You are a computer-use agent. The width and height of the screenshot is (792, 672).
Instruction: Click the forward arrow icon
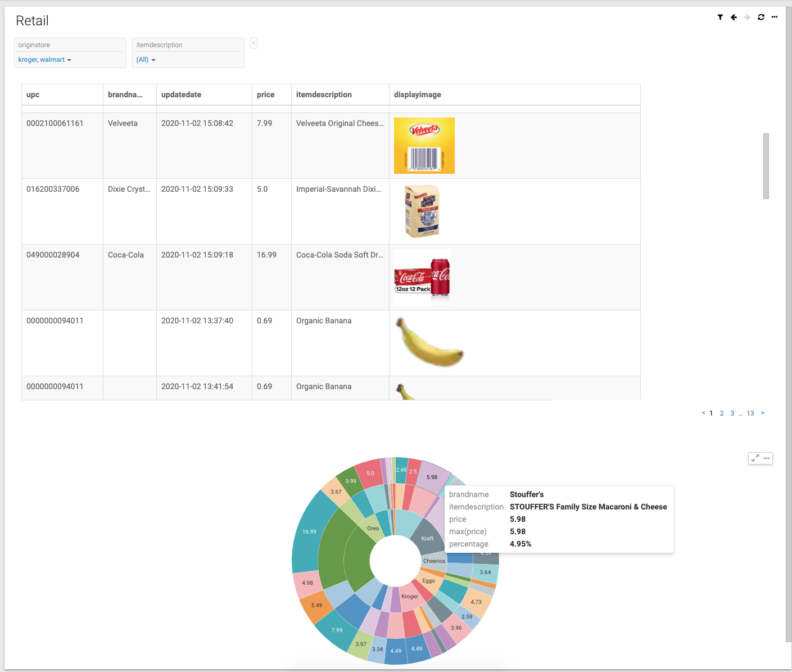[x=747, y=17]
